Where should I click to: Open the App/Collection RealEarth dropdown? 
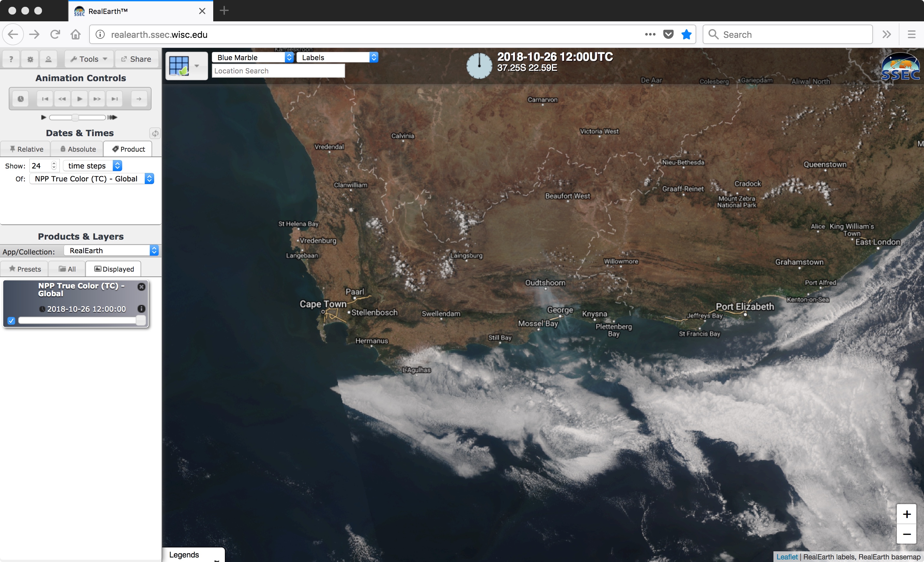[x=111, y=250]
